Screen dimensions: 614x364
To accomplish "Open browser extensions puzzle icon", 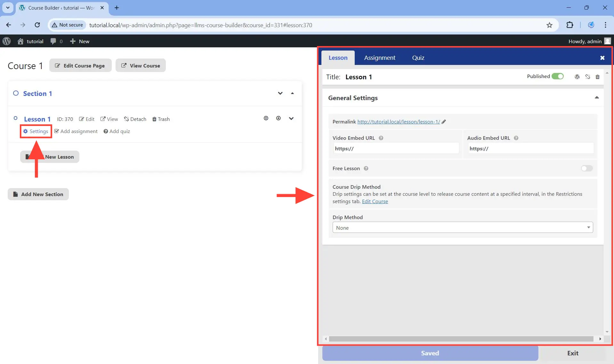I will tap(570, 25).
